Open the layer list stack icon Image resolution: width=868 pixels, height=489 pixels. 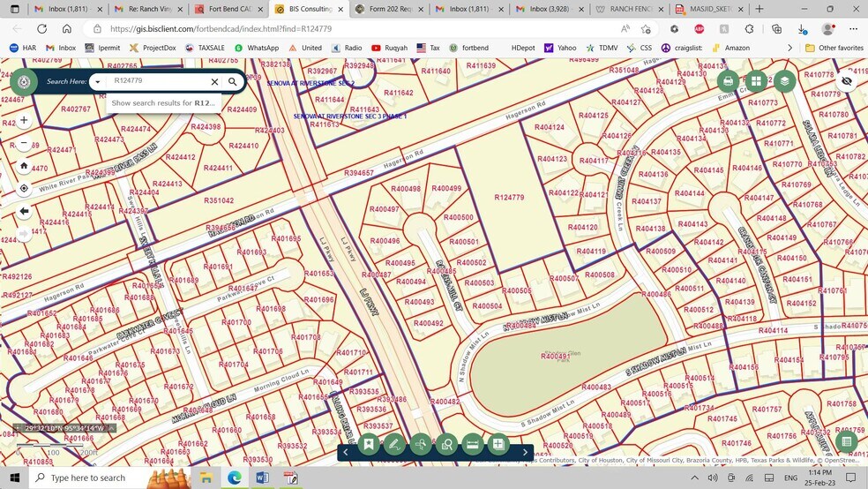coord(784,81)
